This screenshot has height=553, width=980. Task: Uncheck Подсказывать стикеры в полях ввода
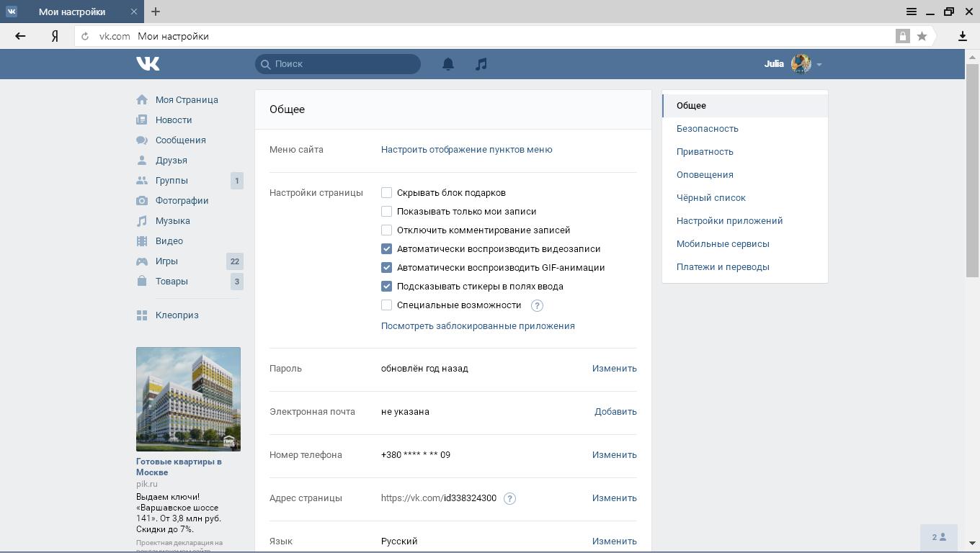click(386, 287)
